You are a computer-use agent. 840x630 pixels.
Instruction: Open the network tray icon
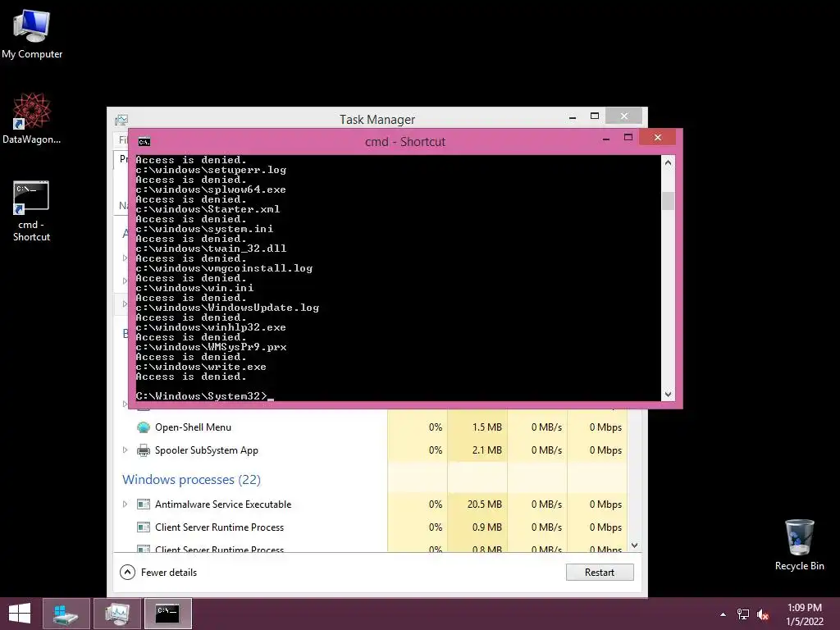point(743,614)
